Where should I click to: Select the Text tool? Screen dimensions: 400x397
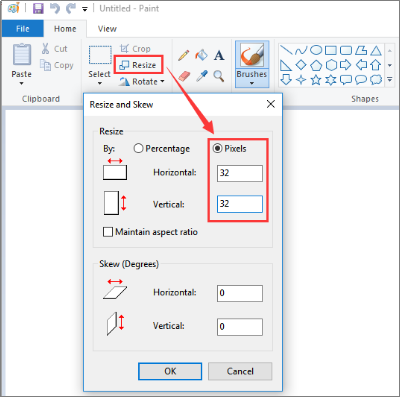tap(219, 55)
